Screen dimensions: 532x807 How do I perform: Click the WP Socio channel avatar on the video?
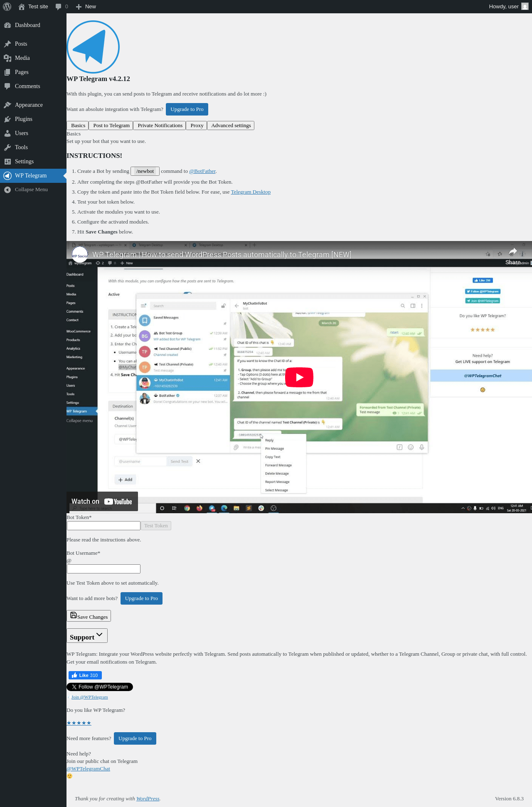80,254
